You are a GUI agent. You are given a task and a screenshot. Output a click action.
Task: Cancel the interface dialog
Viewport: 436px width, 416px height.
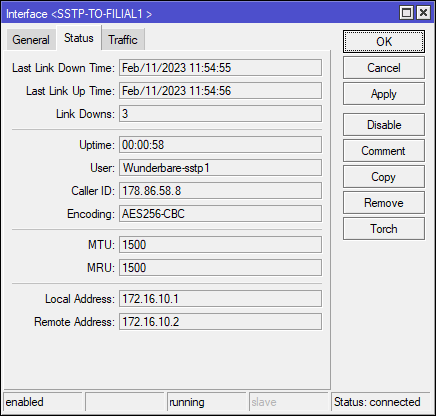click(384, 68)
